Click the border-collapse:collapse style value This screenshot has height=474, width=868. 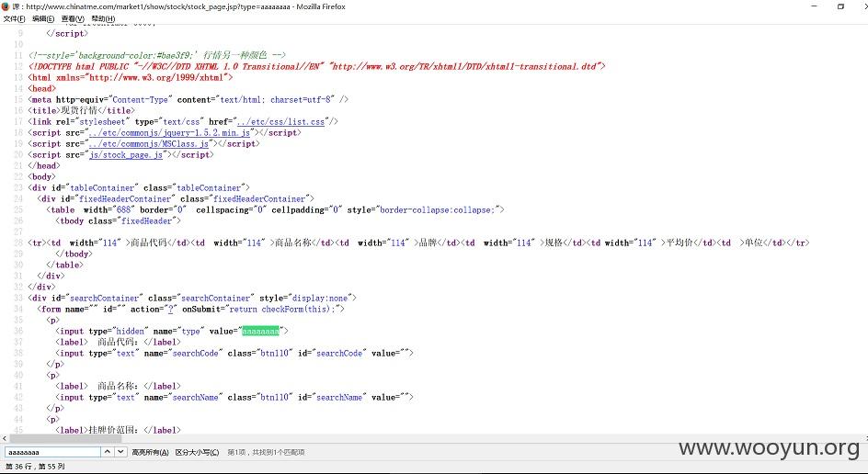coord(438,210)
